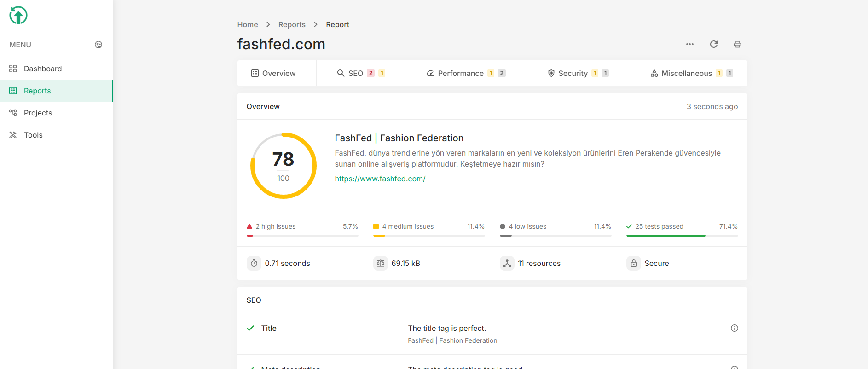The width and height of the screenshot is (868, 369).
Task: Open Dashboard in the sidebar
Action: click(x=56, y=69)
